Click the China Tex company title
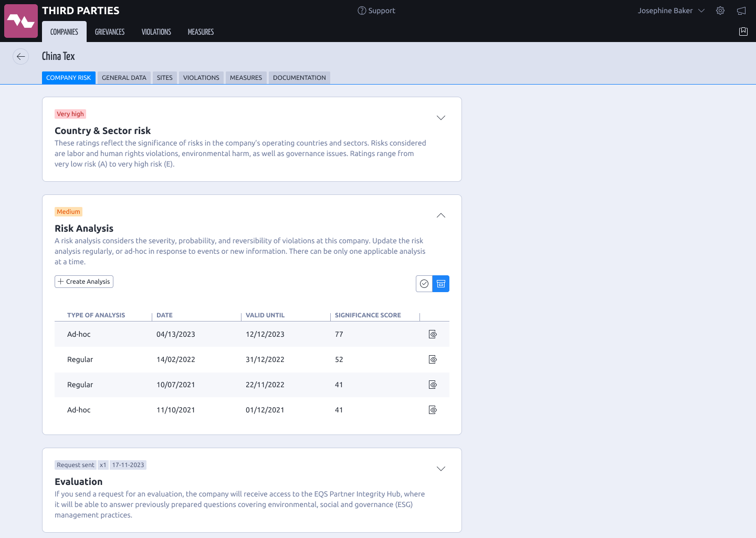756x538 pixels. click(x=58, y=56)
